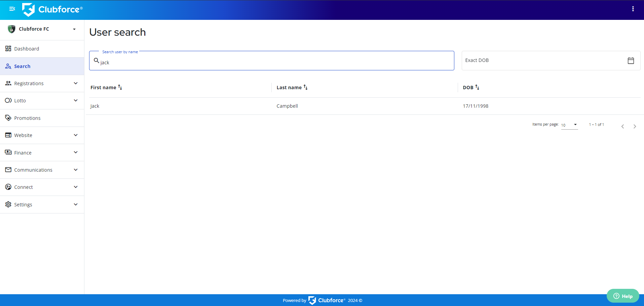Click the Lotto icon
Screen dimensions: 644x306
8,100
